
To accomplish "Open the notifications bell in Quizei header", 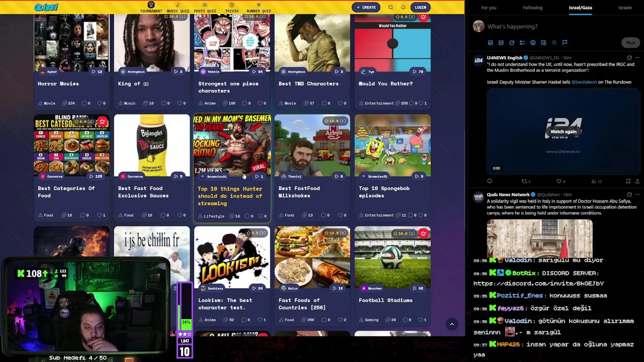I will pyautogui.click(x=403, y=8).
